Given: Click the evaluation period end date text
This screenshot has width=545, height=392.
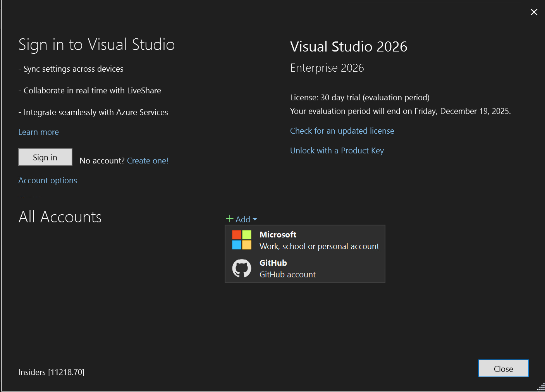Looking at the screenshot, I should point(400,111).
